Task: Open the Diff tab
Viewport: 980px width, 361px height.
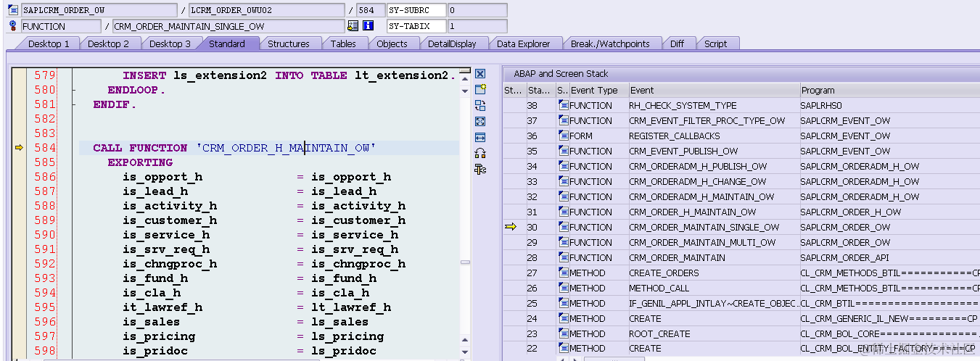Action: [x=677, y=43]
